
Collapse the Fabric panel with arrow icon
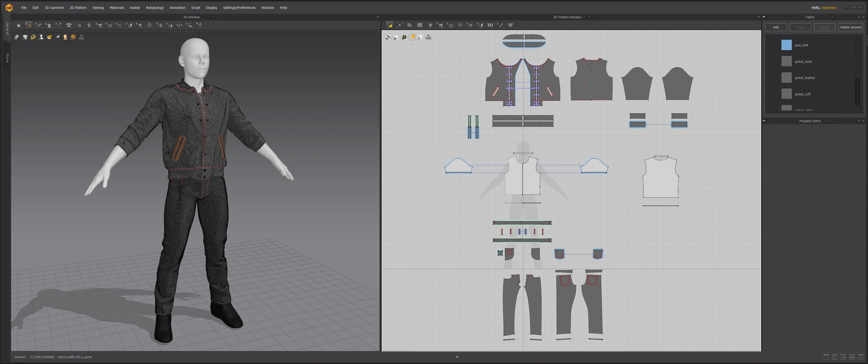[x=764, y=17]
